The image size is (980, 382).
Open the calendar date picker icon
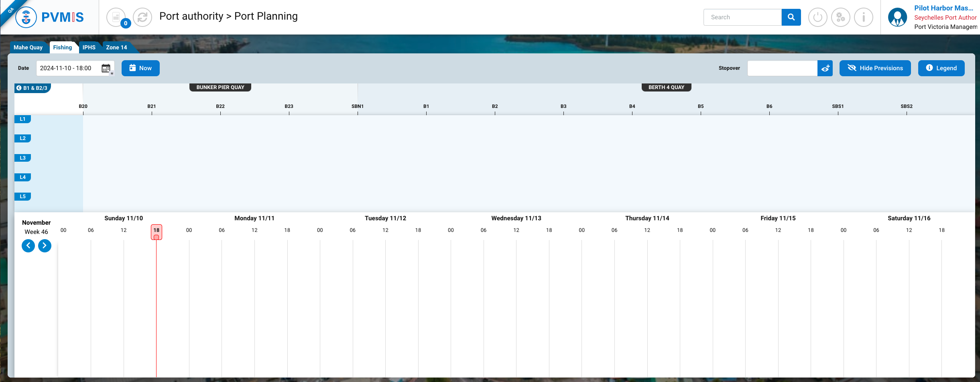tap(106, 68)
